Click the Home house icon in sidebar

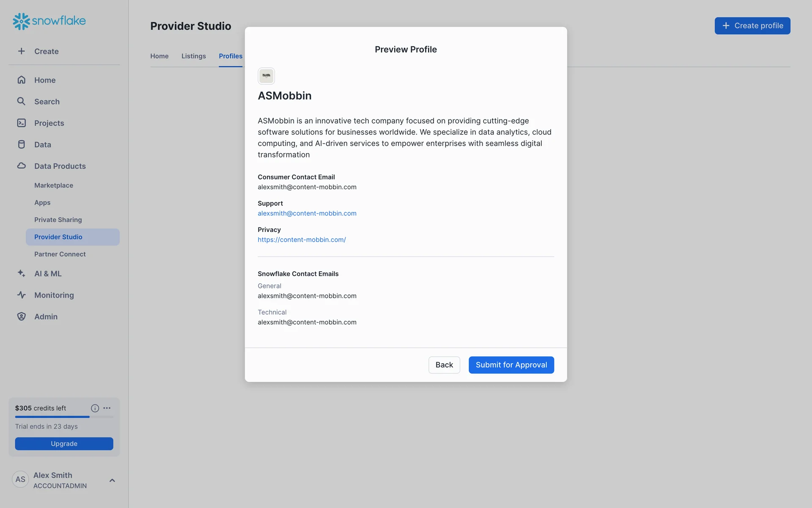click(x=22, y=80)
